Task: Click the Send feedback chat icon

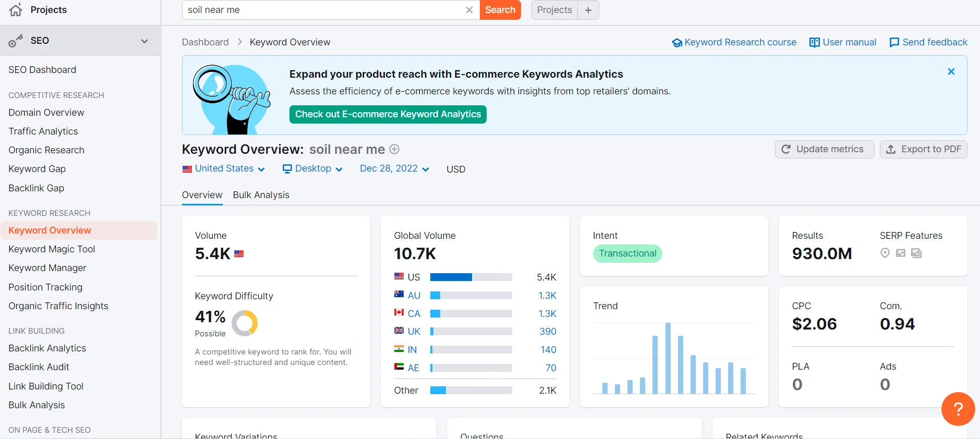Action: (894, 43)
